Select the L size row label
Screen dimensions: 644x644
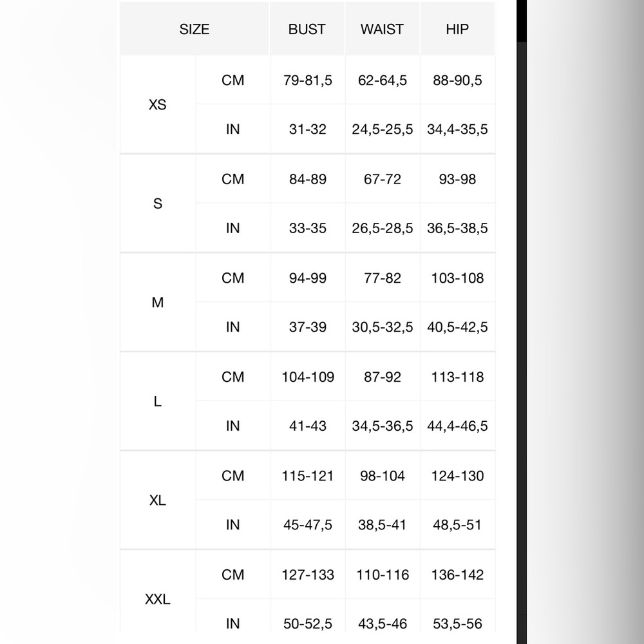click(x=157, y=402)
